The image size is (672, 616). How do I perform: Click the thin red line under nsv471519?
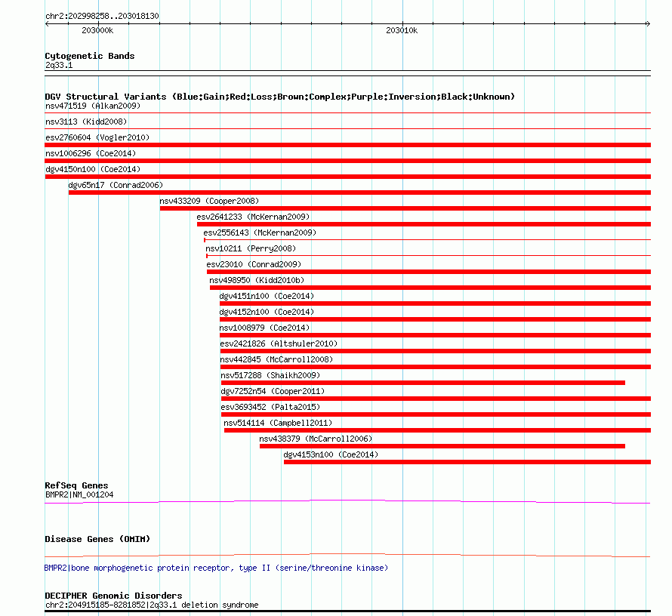point(347,113)
